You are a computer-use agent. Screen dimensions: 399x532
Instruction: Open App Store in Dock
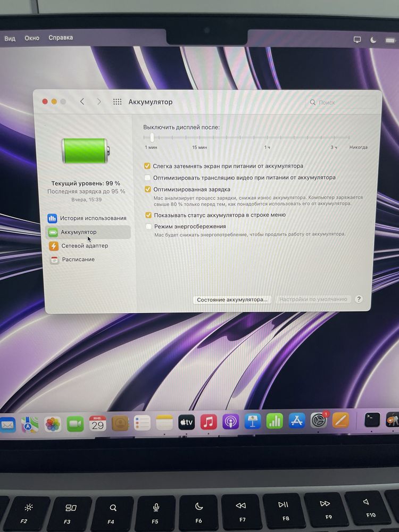pos(296,421)
